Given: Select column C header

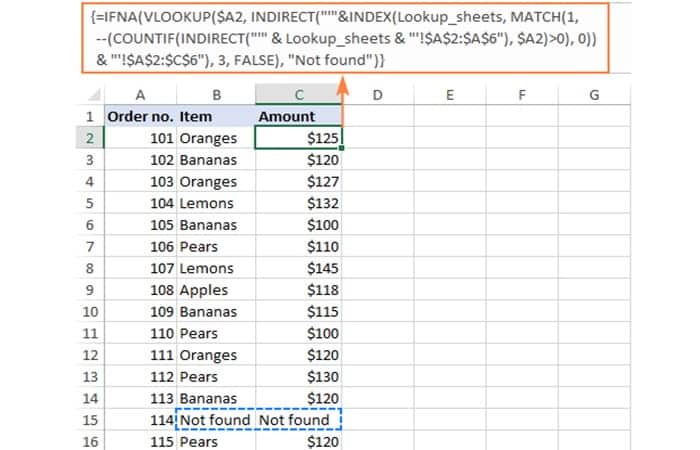Looking at the screenshot, I should coord(299,95).
